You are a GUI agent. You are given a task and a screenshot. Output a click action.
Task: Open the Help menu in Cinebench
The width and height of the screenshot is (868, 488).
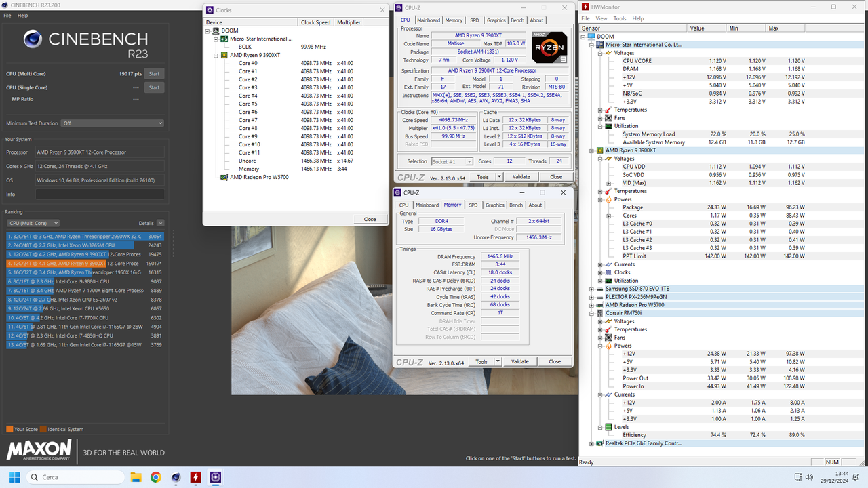pos(22,15)
